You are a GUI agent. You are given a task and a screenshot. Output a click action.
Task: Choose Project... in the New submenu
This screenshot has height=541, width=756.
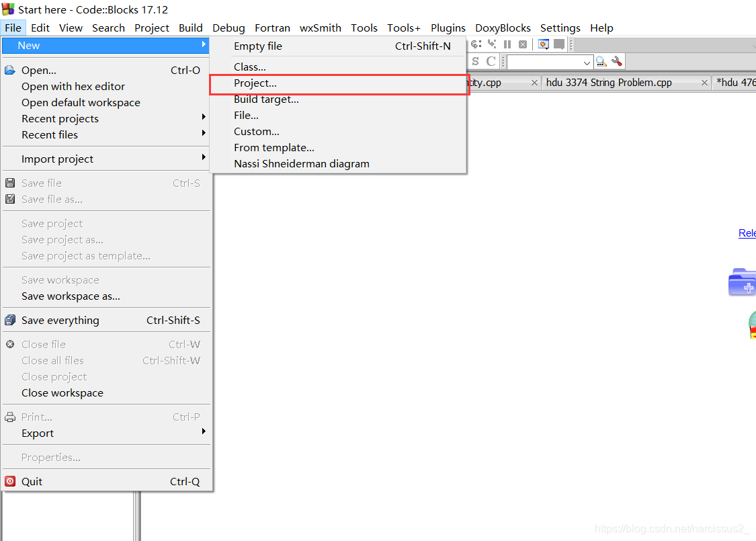click(x=339, y=83)
